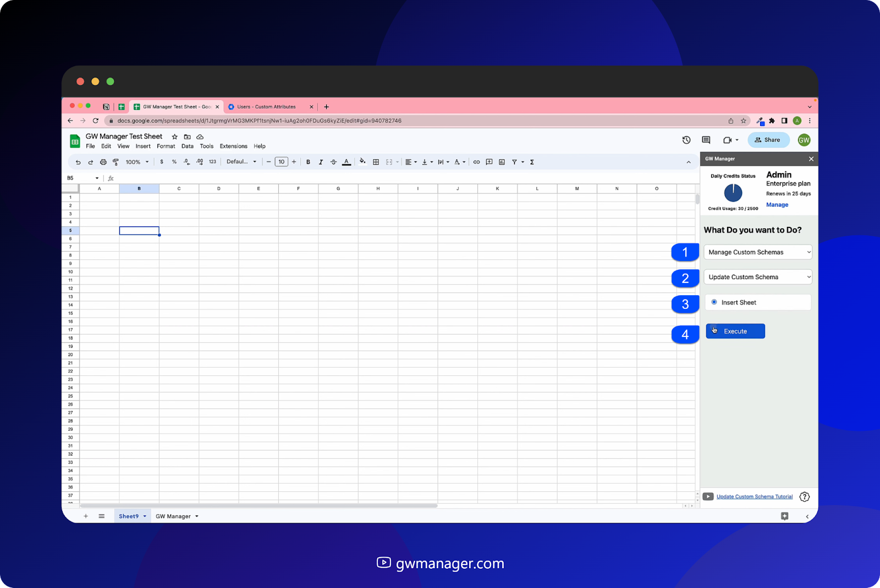Open the Functions (sigma) menu icon
This screenshot has width=880, height=588.
(532, 162)
